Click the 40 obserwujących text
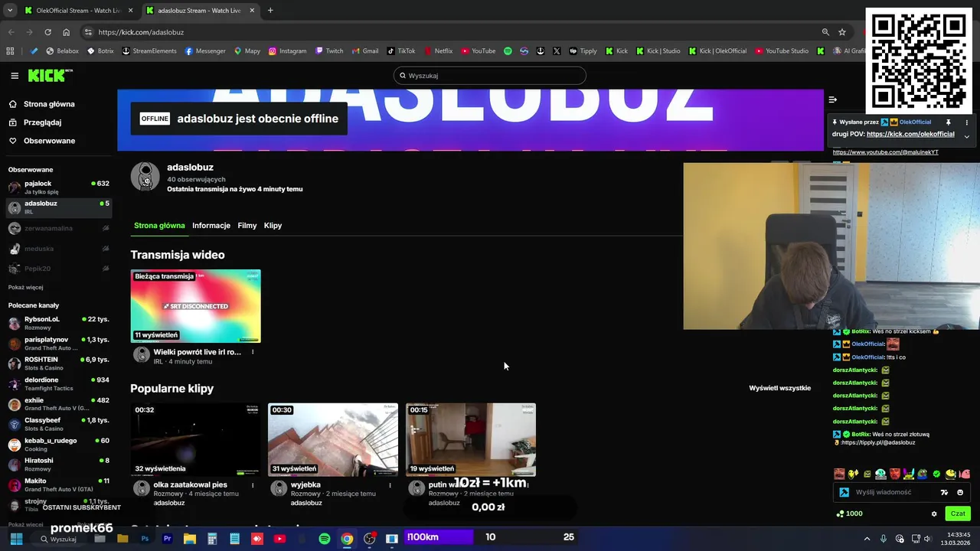The height and width of the screenshot is (551, 980). coord(196,179)
